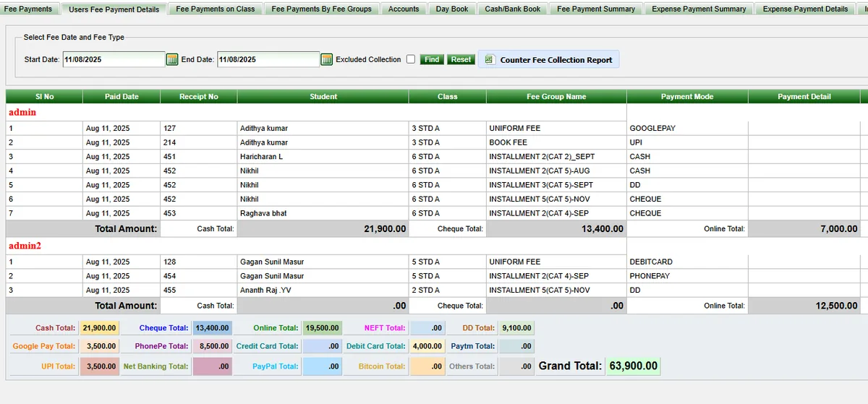Click admin2 Online Total value 12,500.00
This screenshot has width=868, height=404.
(x=804, y=306)
